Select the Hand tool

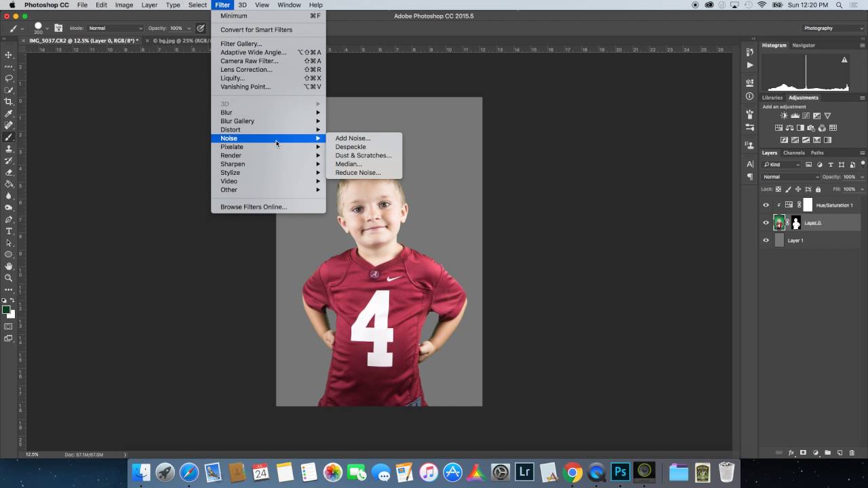9,266
